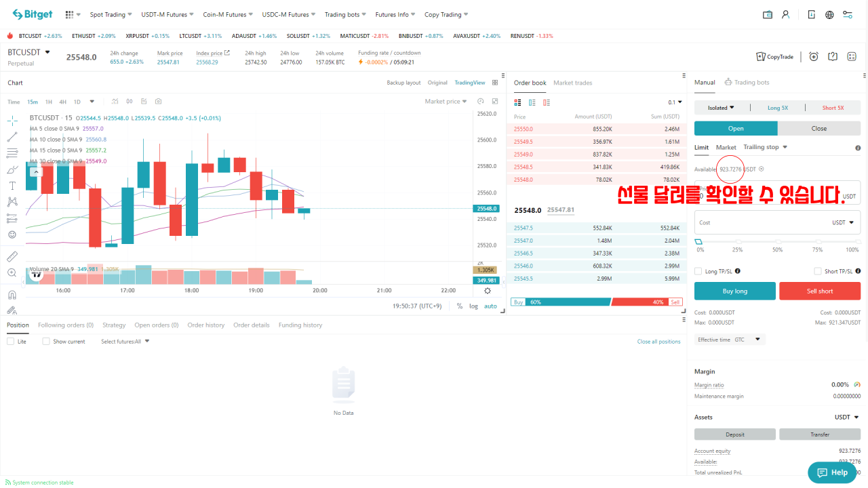Image resolution: width=868 pixels, height=488 pixels.
Task: Show buy-only order book view
Action: 532,102
